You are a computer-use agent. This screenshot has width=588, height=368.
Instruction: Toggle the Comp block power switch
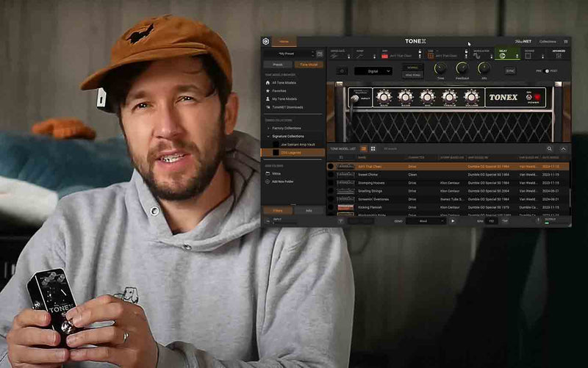click(x=374, y=57)
